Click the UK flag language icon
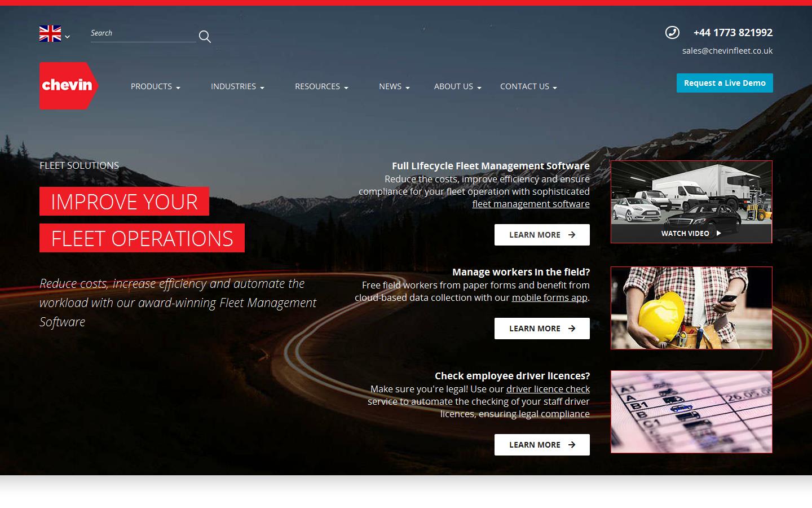 pos(50,34)
